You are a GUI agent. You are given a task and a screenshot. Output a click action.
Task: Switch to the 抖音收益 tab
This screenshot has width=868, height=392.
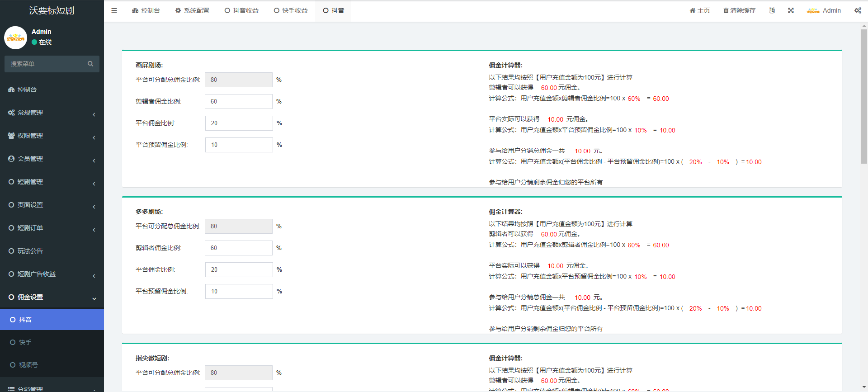(241, 10)
